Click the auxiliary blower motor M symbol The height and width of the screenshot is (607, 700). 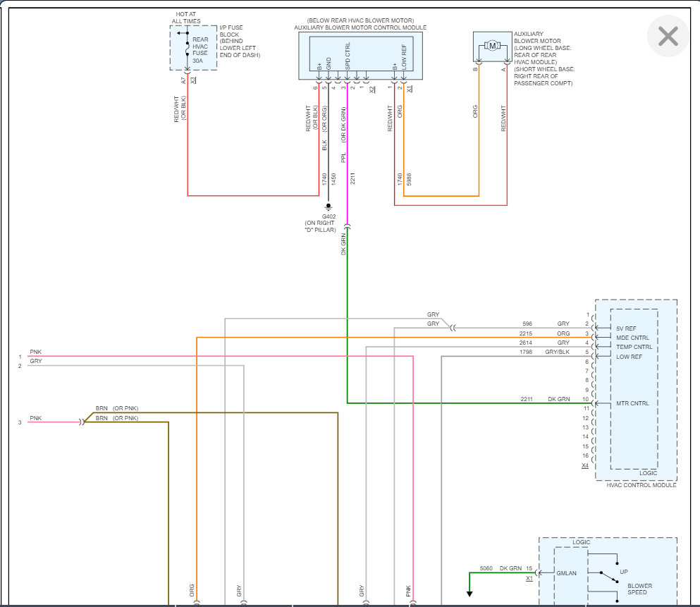(x=493, y=46)
